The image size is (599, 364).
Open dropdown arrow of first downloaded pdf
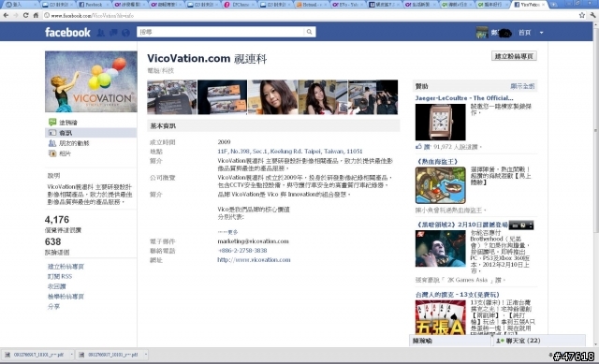coord(71,355)
